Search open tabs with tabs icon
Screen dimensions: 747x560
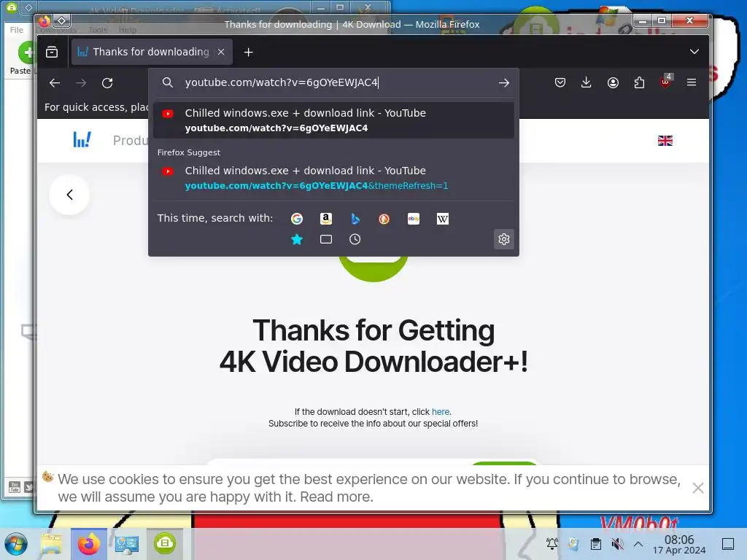click(326, 239)
